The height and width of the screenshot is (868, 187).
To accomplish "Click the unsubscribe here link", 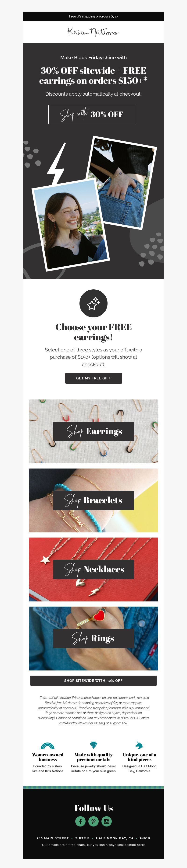I will point(140,845).
